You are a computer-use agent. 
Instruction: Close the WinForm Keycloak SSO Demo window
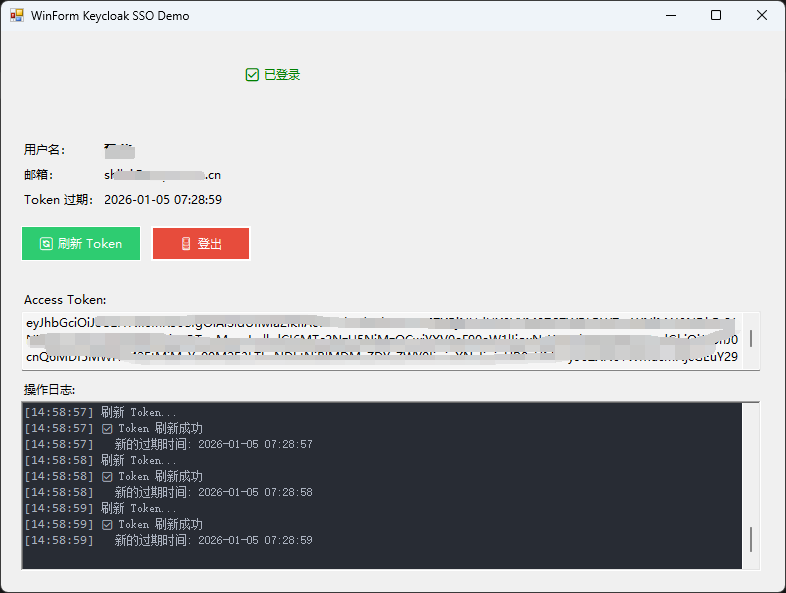(x=762, y=16)
